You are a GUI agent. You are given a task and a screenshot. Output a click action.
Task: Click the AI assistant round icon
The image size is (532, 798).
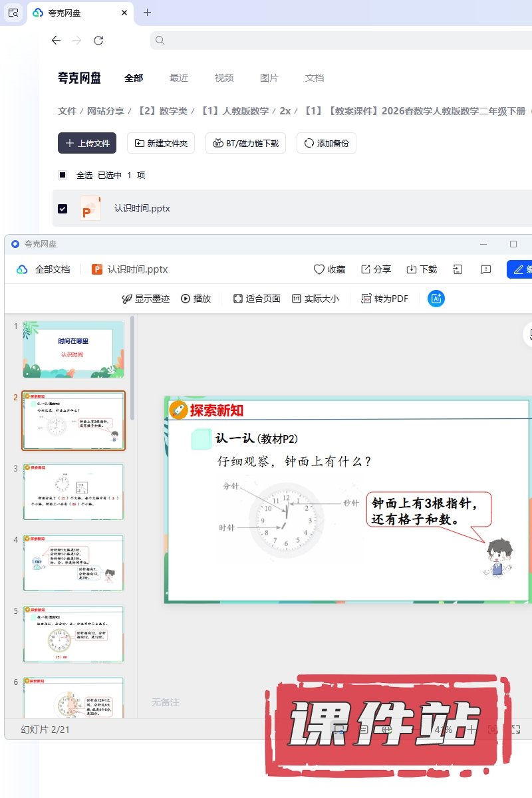436,299
